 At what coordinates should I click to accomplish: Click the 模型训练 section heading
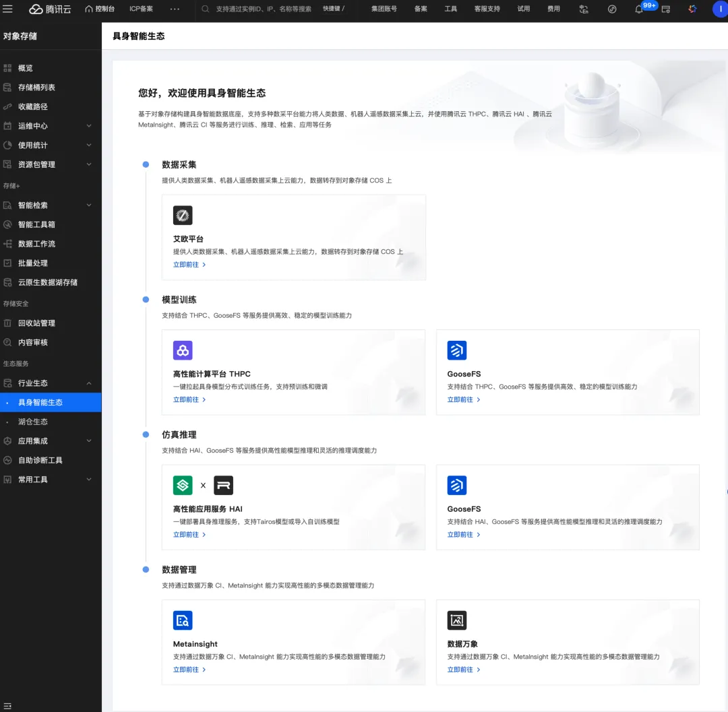coord(179,300)
